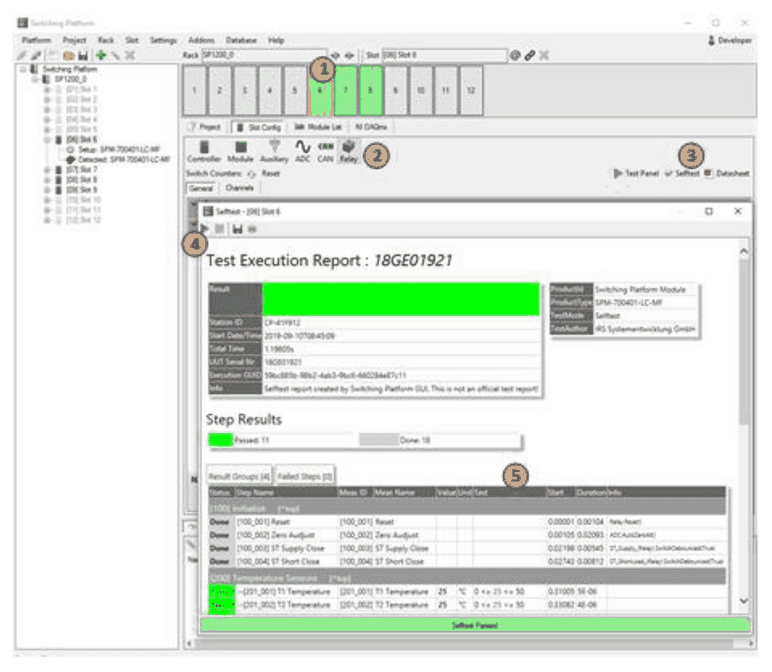Open the Datasheet button
Screen dimensions: 772x672
[727, 173]
